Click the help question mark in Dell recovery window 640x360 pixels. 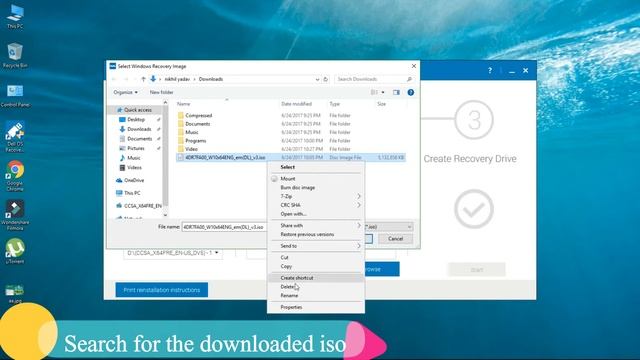pyautogui.click(x=490, y=71)
